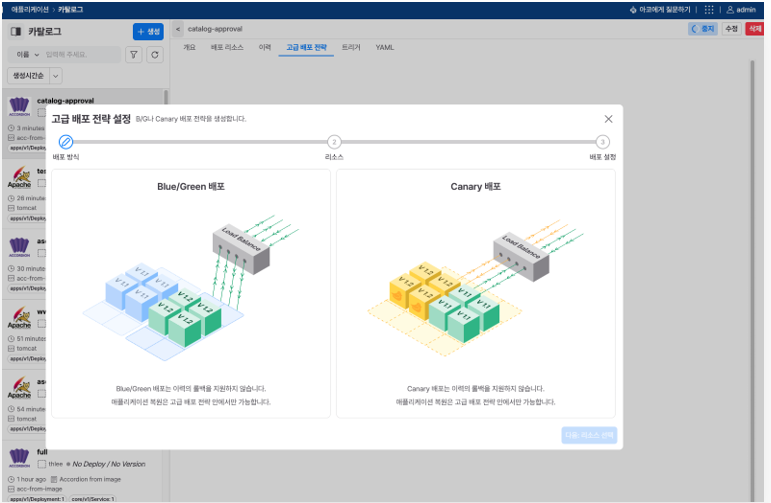Click the Apache logo in the 54 minutes row
The width and height of the screenshot is (771, 503).
[x=19, y=388]
